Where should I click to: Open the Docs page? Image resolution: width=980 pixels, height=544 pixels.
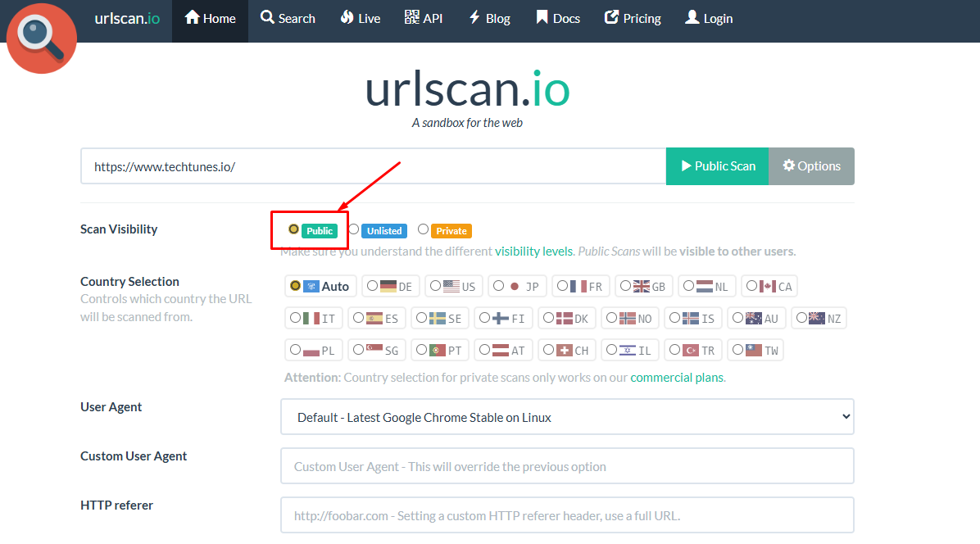[557, 19]
